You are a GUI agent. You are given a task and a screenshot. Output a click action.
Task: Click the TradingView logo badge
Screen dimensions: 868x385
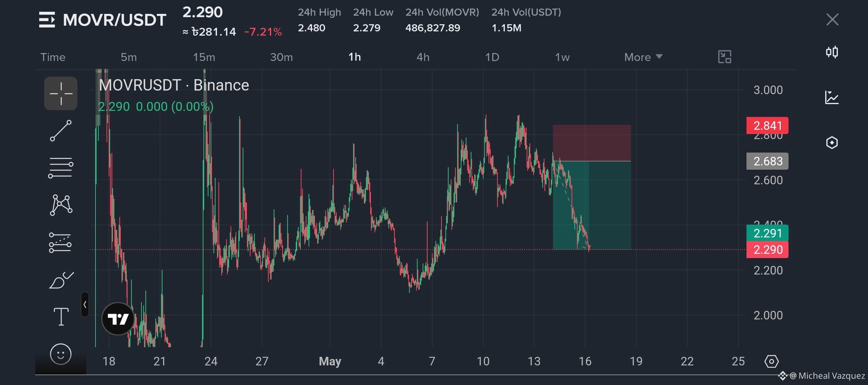click(x=118, y=319)
